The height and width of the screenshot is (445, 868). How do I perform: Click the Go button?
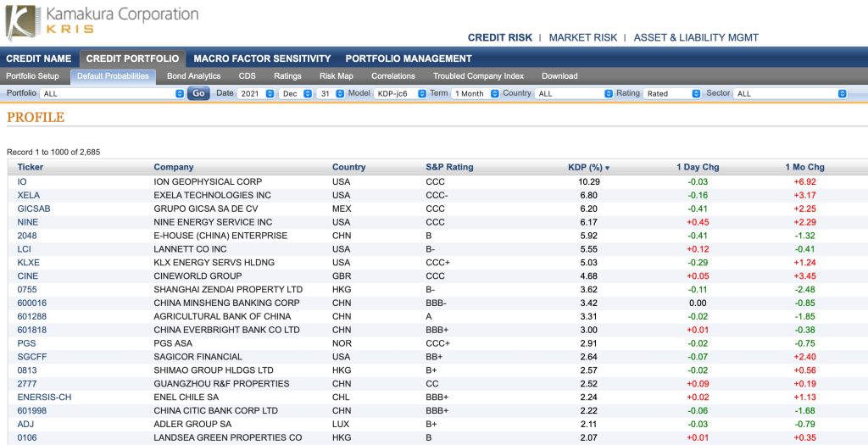point(198,93)
